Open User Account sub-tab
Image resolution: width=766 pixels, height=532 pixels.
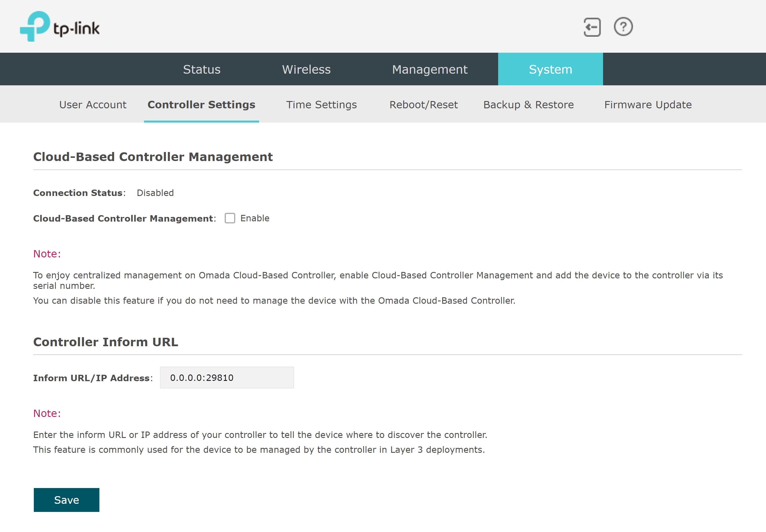93,105
